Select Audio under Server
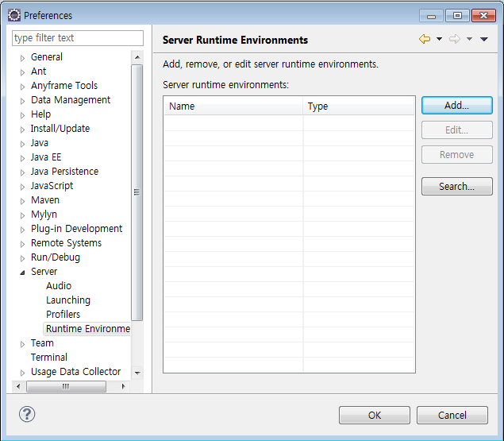This screenshot has width=504, height=441. click(59, 286)
